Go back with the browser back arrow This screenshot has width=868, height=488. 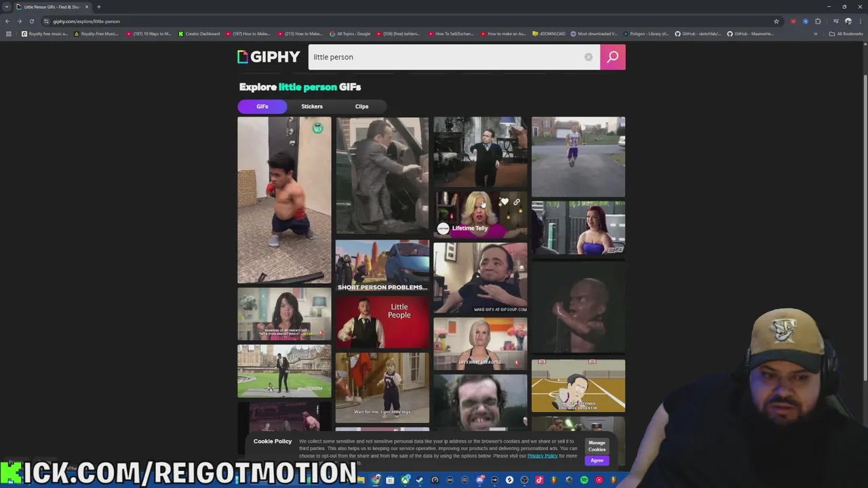pos(7,21)
